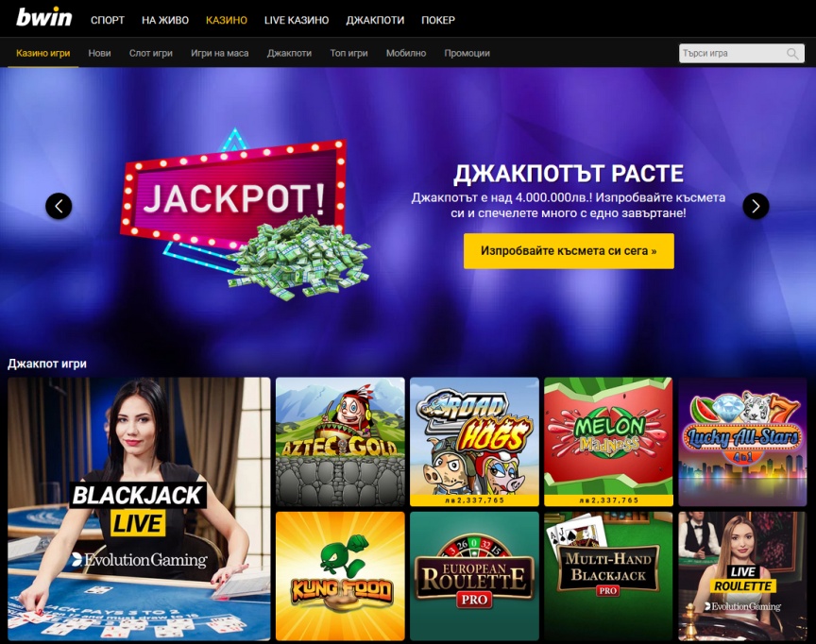The width and height of the screenshot is (816, 644).
Task: Go to previous banner slide arrow
Action: coord(59,206)
